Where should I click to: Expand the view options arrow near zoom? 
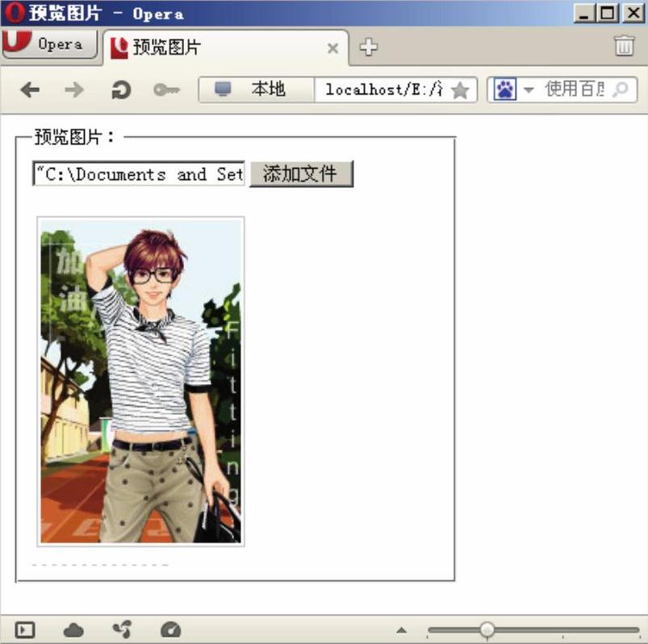point(401,630)
